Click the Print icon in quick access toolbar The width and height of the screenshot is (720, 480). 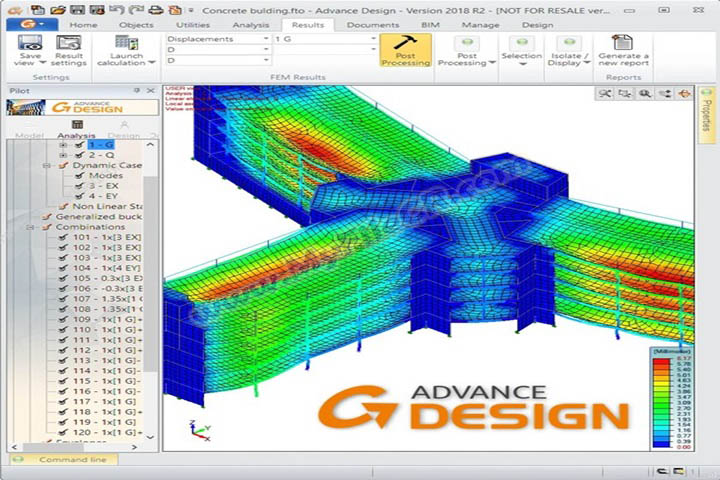click(x=156, y=9)
